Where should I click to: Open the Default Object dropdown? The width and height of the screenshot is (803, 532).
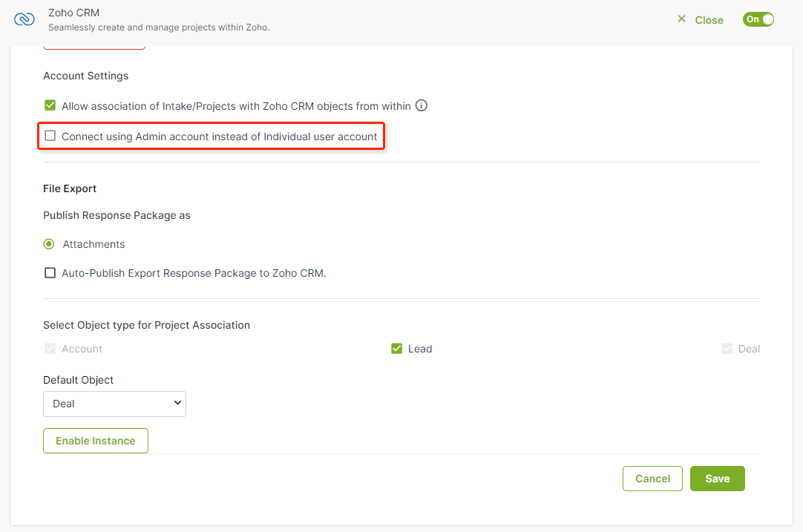(115, 404)
